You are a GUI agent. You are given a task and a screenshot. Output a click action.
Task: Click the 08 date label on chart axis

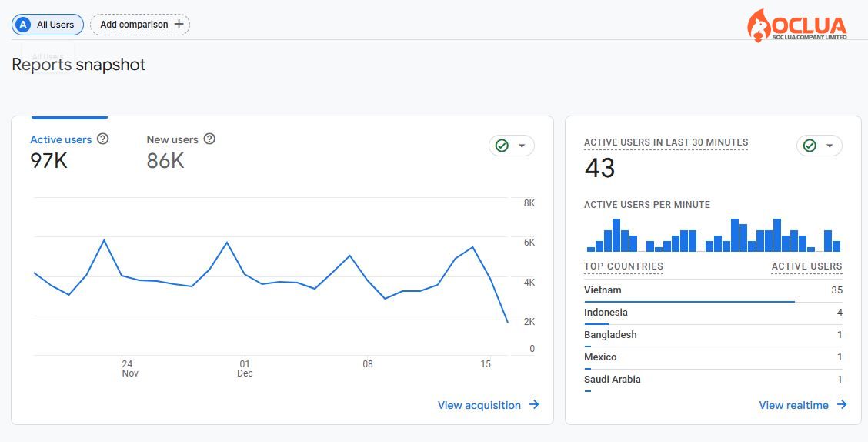coord(368,364)
